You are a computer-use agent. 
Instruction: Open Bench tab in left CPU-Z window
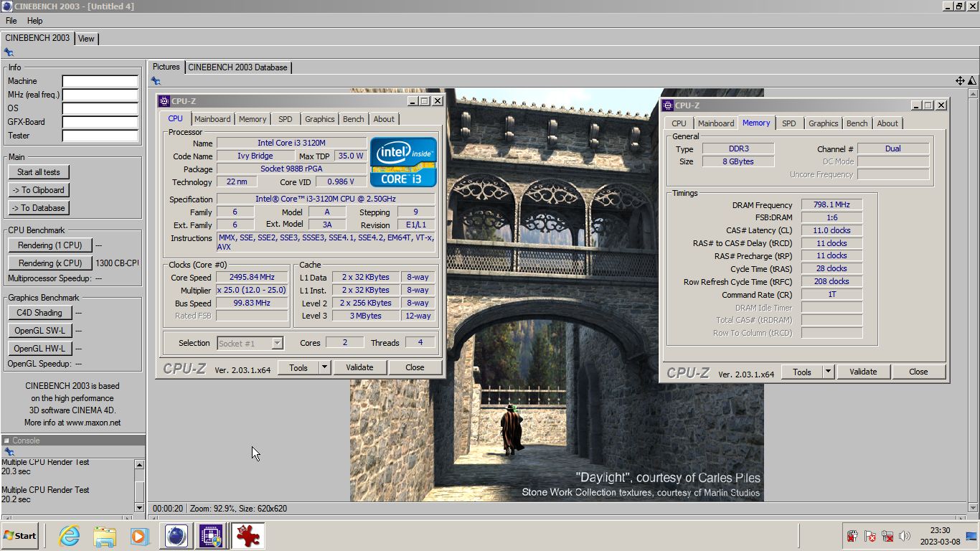click(x=353, y=119)
